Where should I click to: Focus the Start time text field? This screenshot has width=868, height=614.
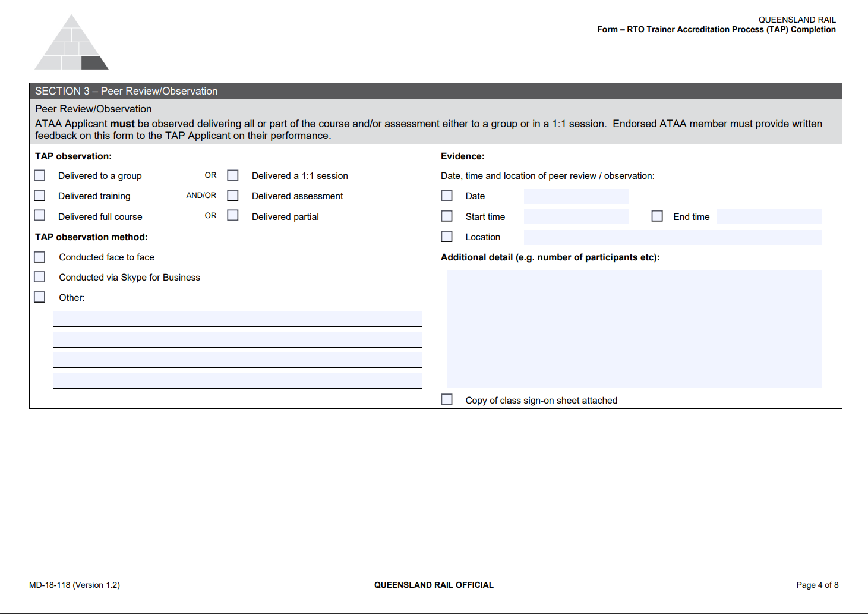pos(576,217)
